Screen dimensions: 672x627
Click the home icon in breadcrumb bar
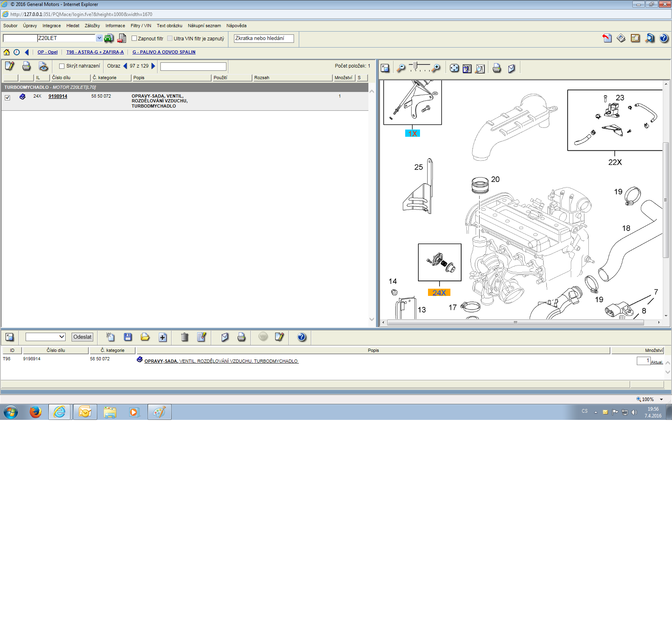[6, 52]
